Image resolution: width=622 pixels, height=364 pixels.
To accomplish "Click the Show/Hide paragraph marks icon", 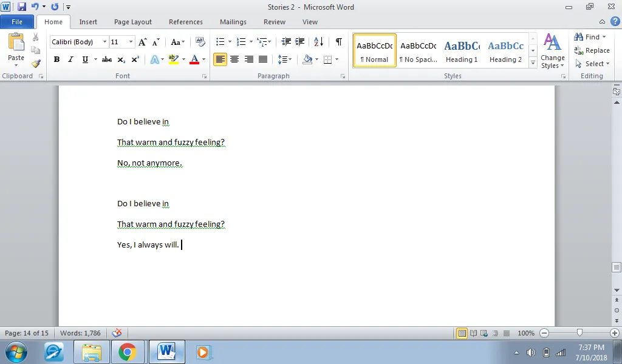I will pyautogui.click(x=338, y=42).
